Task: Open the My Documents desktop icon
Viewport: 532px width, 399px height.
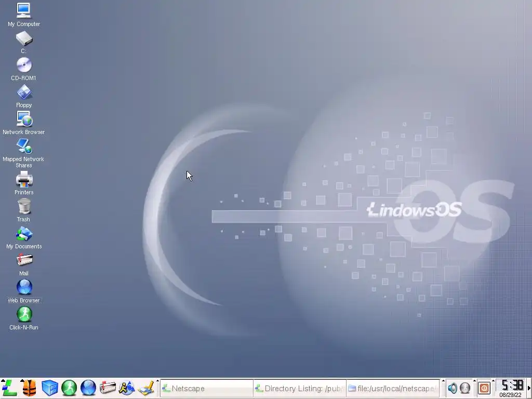Action: (x=24, y=237)
